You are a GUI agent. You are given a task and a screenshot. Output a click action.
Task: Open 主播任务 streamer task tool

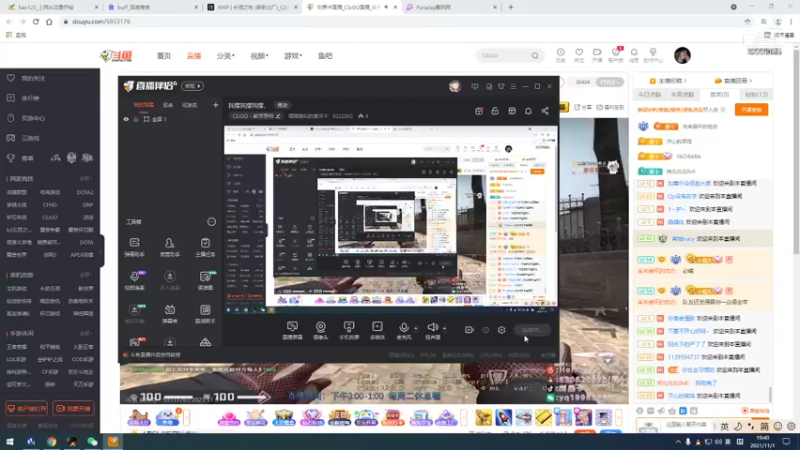[x=205, y=246]
